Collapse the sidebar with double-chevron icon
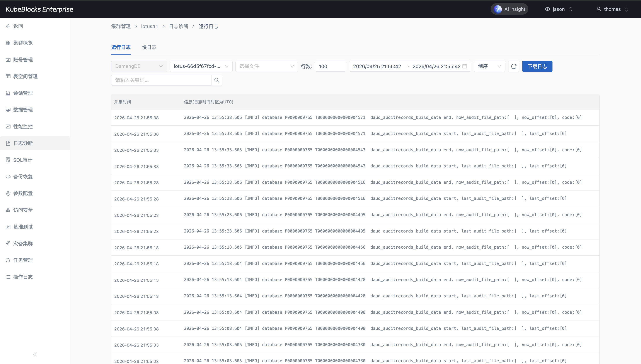 [x=35, y=354]
